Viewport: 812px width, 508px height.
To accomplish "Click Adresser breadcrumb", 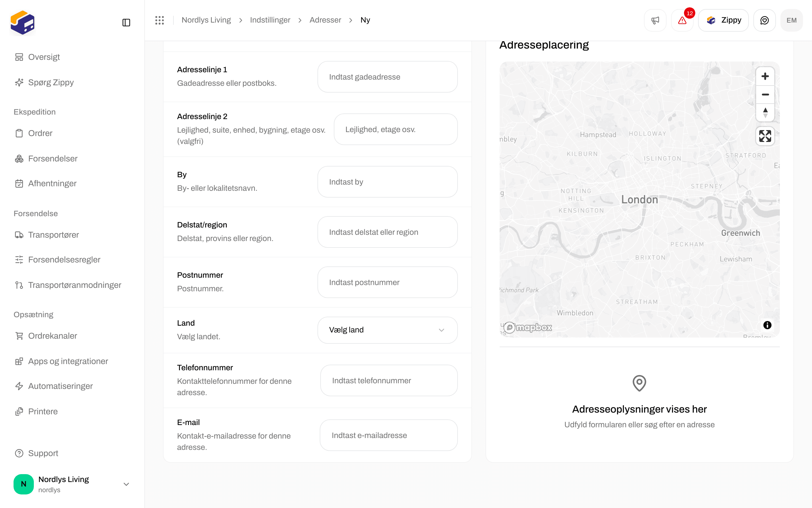I will click(x=325, y=20).
